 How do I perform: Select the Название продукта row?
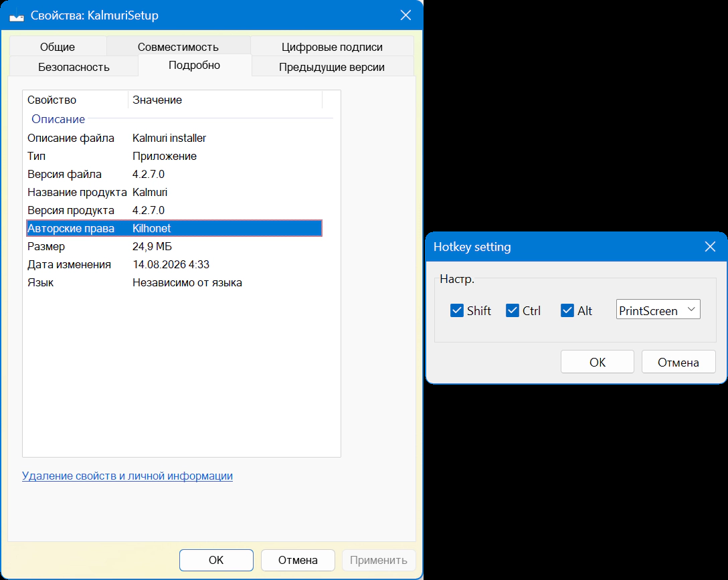174,192
